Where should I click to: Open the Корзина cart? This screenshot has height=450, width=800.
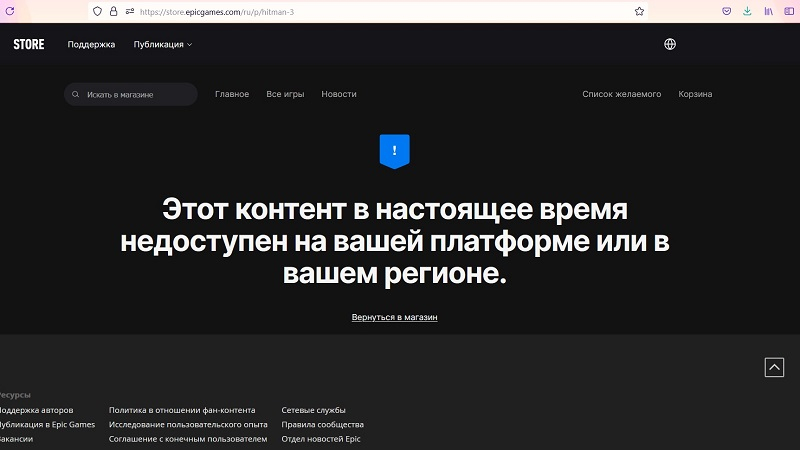pos(695,94)
